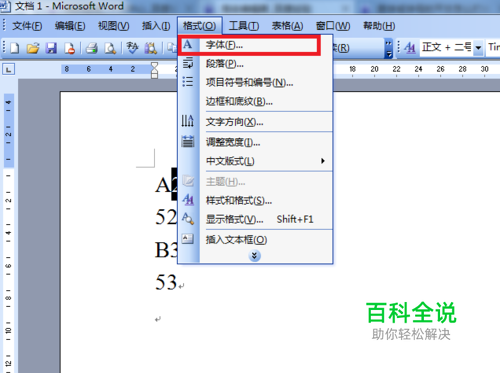This screenshot has width=500, height=373.
Task: Click the hourglass indent marker on the ruler
Action: (154, 70)
